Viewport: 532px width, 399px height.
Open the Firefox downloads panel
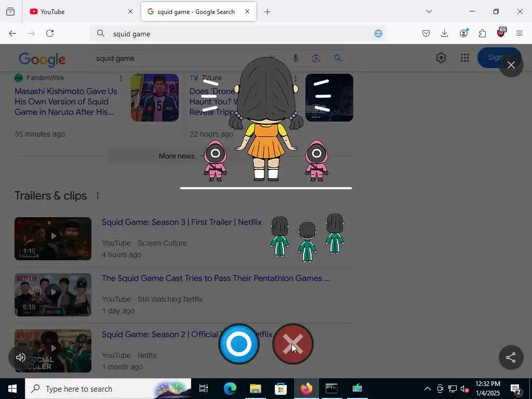(445, 33)
